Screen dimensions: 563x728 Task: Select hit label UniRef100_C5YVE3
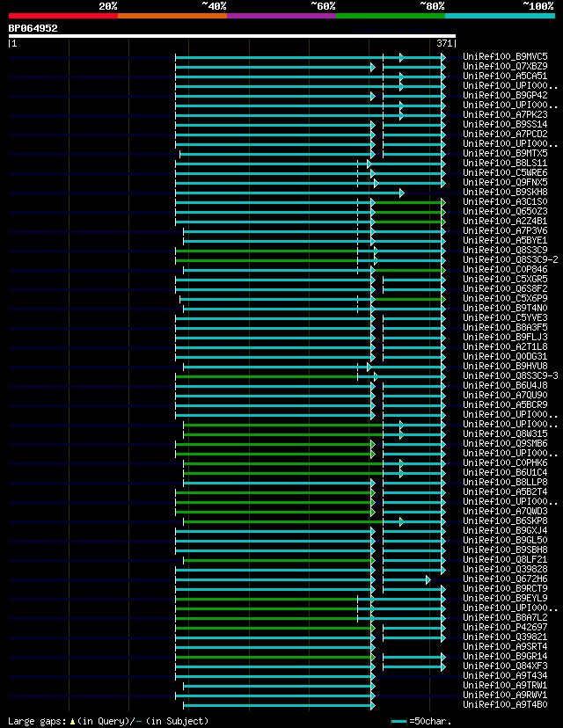tap(506, 318)
